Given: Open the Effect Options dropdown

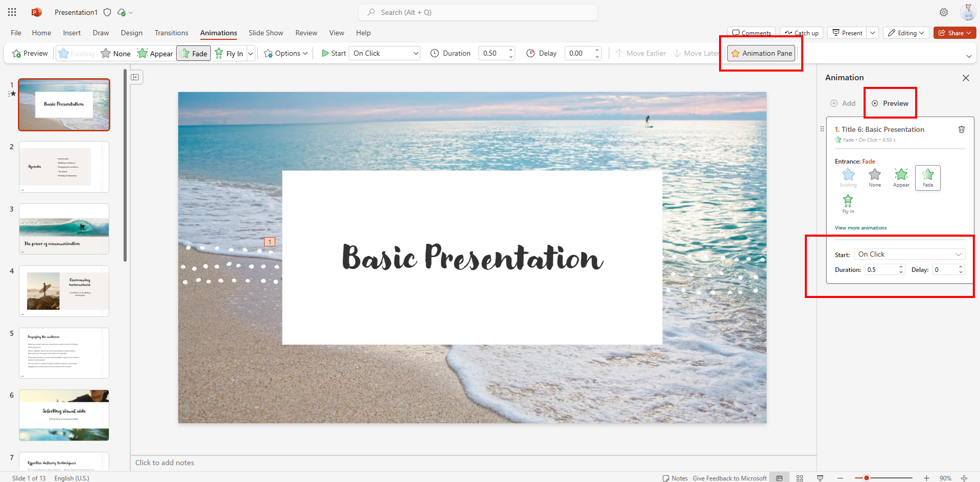Looking at the screenshot, I should pyautogui.click(x=286, y=53).
